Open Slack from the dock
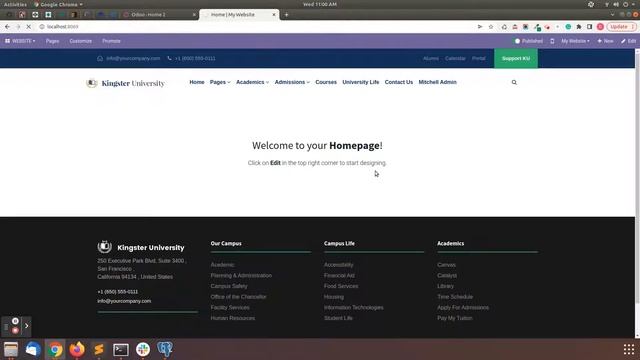640x360 pixels. 143,350
